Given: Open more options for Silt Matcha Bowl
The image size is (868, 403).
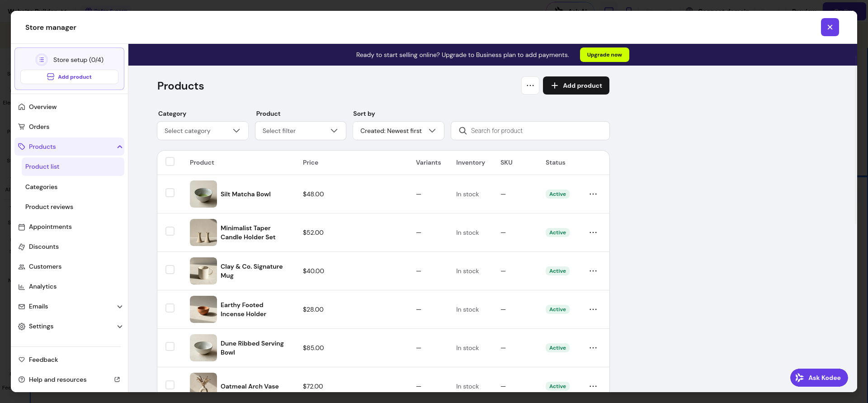Looking at the screenshot, I should click(593, 194).
